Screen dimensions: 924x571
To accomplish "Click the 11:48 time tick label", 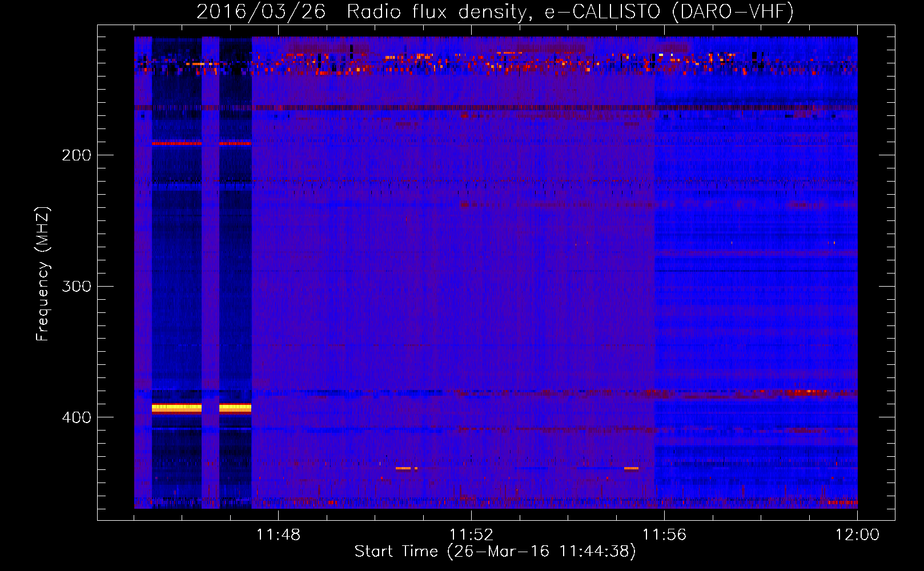I will 278,535.
